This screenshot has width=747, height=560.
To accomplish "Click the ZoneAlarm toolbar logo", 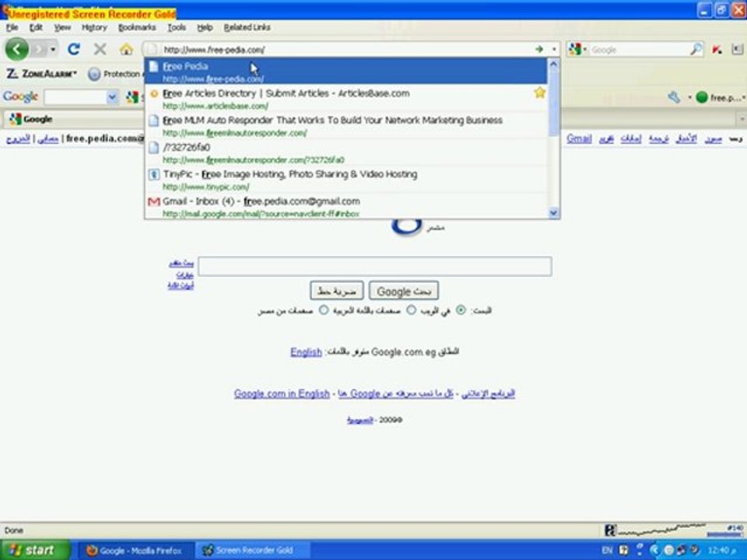I will click(41, 74).
